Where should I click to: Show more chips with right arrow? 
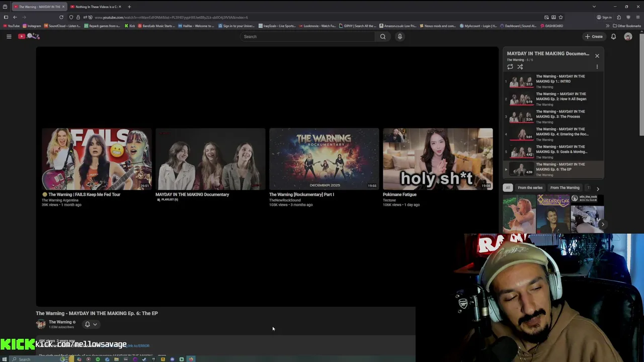(598, 189)
